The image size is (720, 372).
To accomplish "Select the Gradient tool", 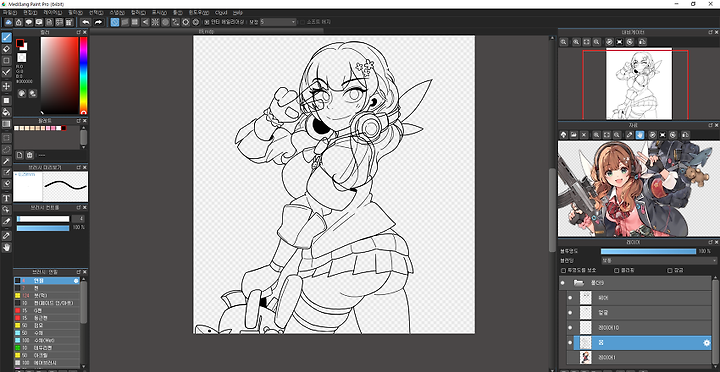I will click(6, 124).
